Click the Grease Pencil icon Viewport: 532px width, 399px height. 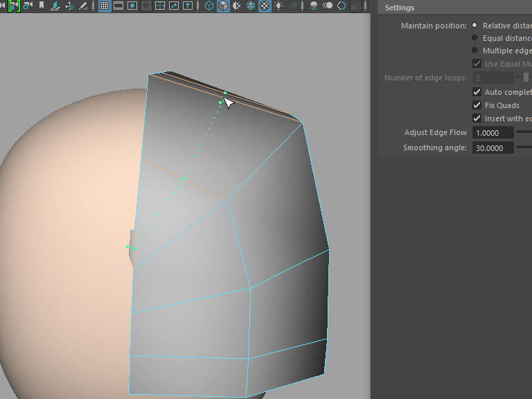coord(83,6)
